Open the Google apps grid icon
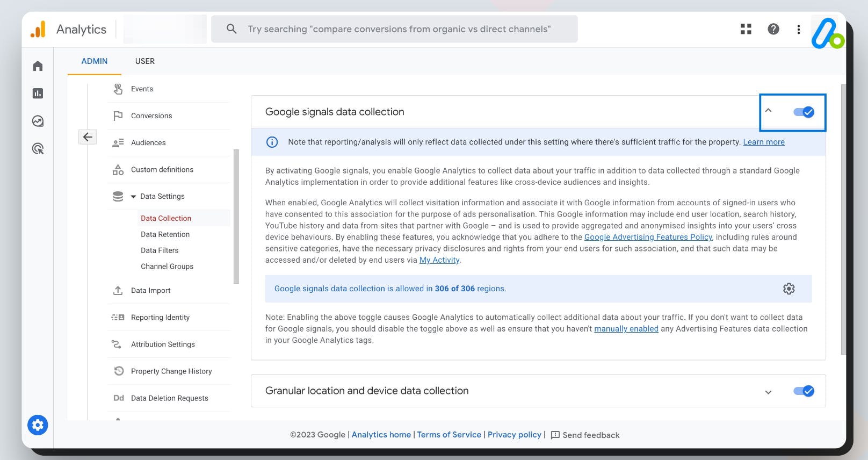Image resolution: width=868 pixels, height=460 pixels. point(746,29)
